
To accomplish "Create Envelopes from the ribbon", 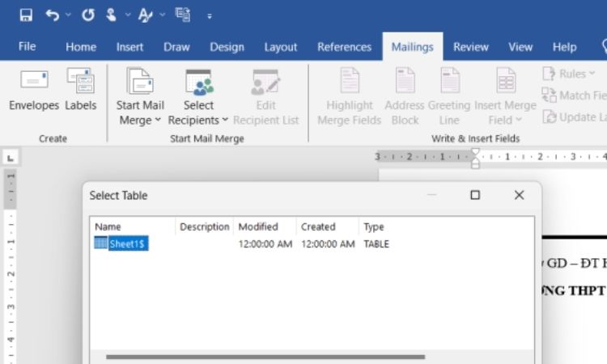I will (34, 89).
